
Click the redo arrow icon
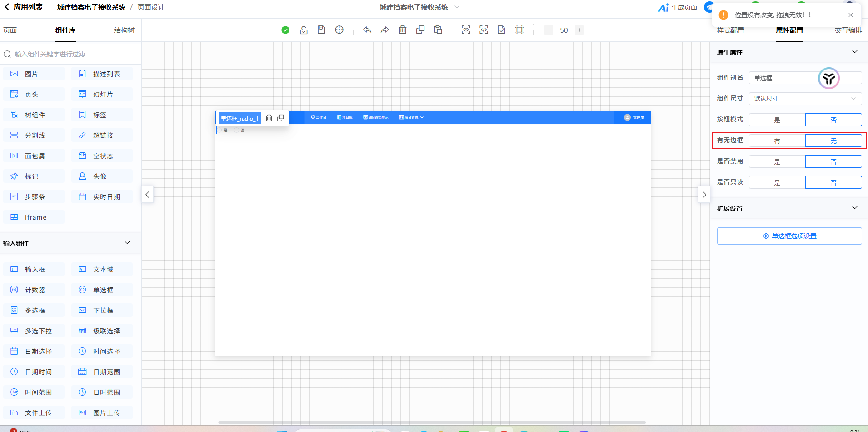pyautogui.click(x=385, y=30)
